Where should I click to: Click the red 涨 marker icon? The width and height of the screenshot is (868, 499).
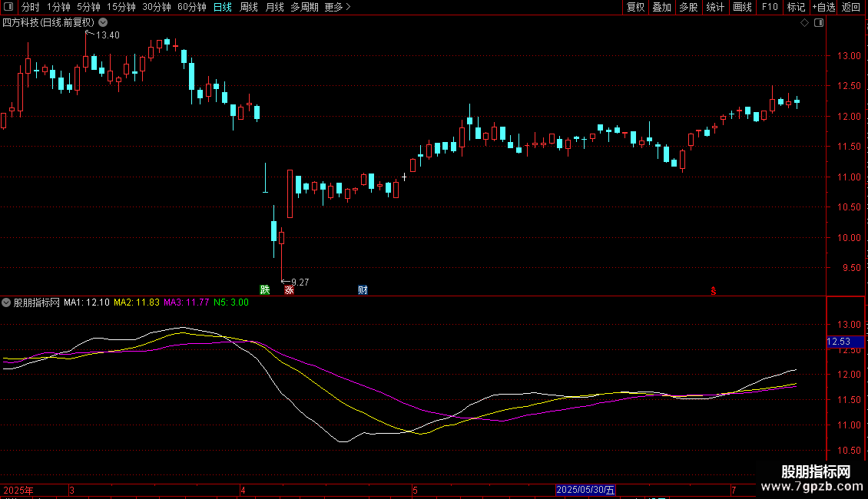click(289, 290)
